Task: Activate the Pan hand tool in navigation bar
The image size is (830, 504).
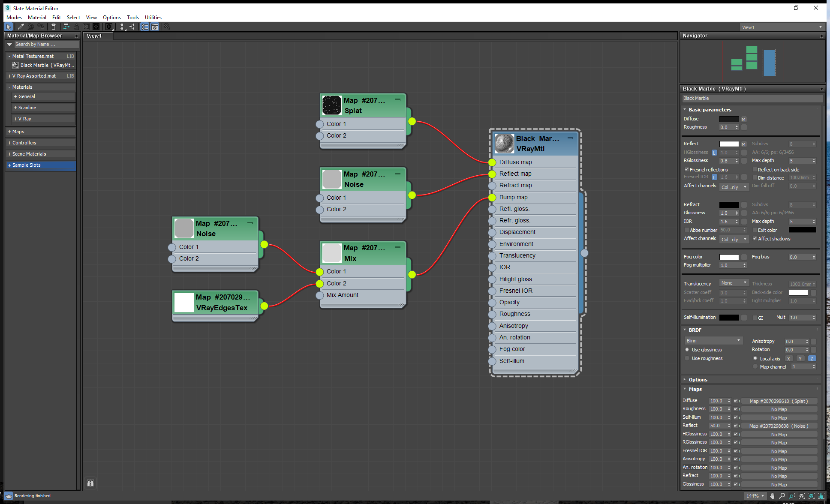Action: pos(772,496)
